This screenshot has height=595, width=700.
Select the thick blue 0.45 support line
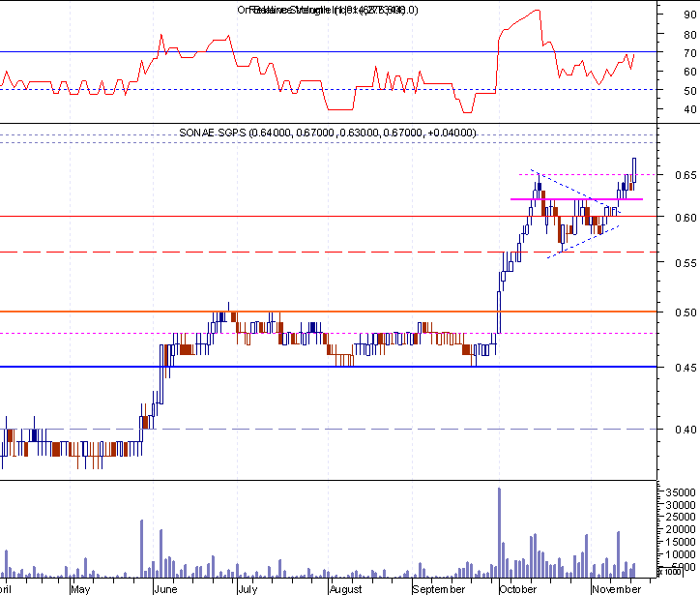(328, 367)
